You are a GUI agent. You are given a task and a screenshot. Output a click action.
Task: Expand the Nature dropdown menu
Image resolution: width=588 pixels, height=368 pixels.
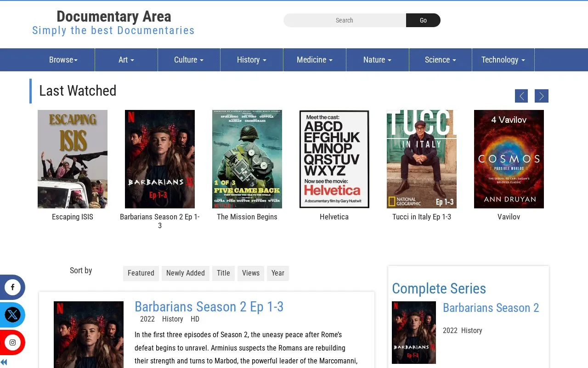(x=378, y=60)
